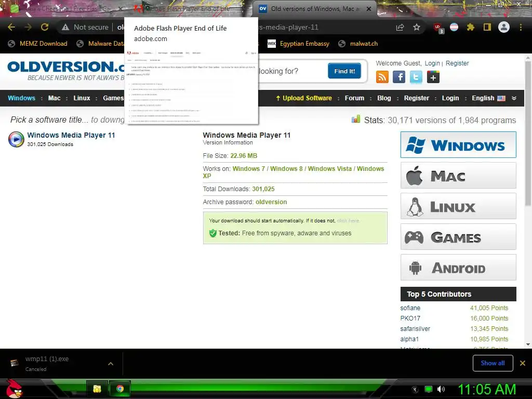Open the Blog nav item

[384, 98]
